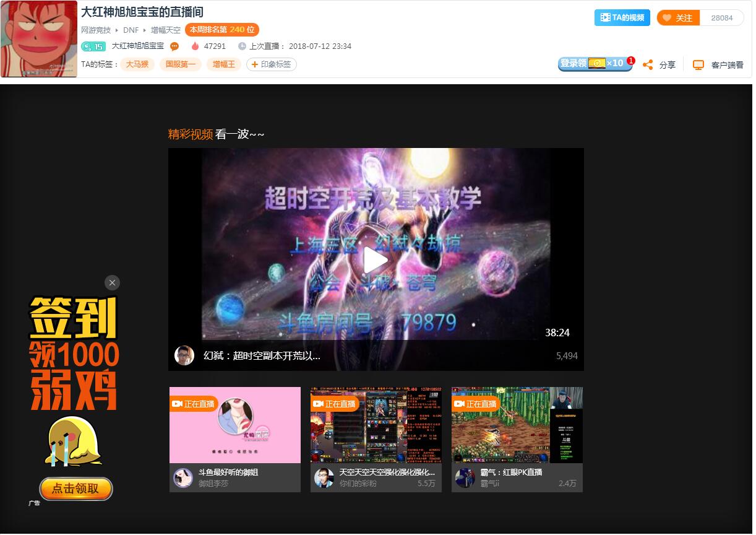Click the flame popularity icon
756x535 pixels.
pos(195,46)
